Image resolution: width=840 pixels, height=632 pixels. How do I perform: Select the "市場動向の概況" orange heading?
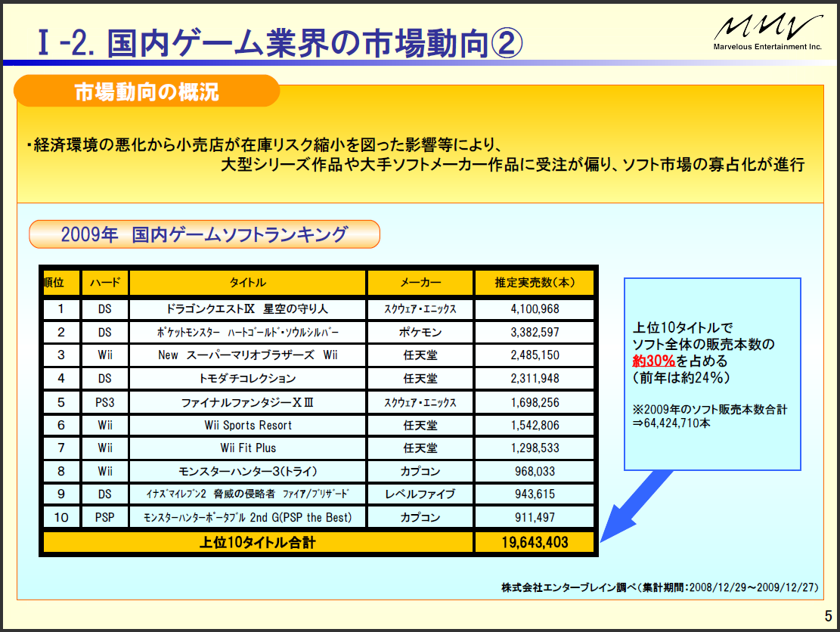[146, 91]
